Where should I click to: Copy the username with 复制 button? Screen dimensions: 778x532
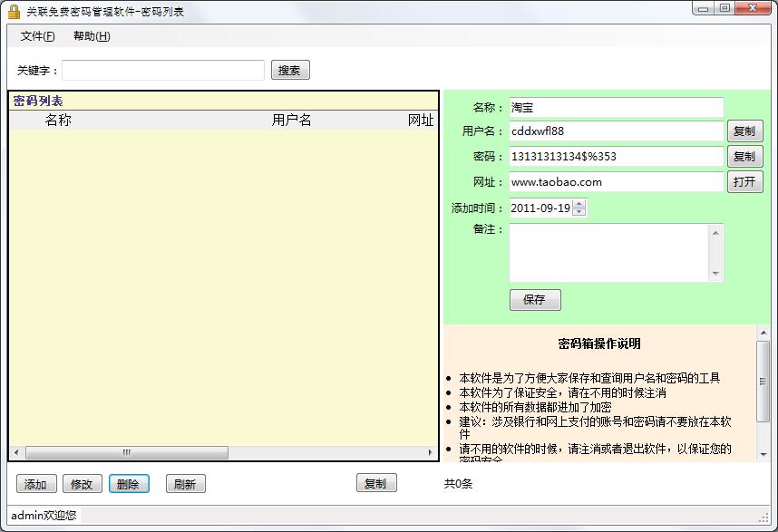pyautogui.click(x=744, y=131)
